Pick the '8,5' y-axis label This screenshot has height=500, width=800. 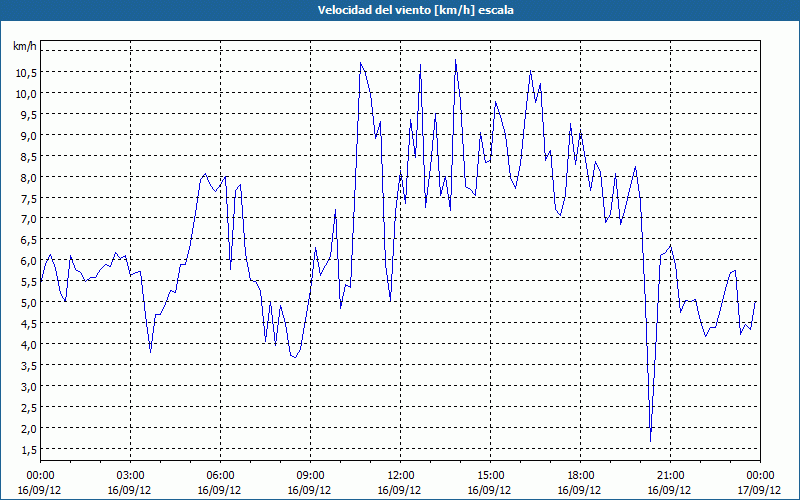[x=29, y=157]
